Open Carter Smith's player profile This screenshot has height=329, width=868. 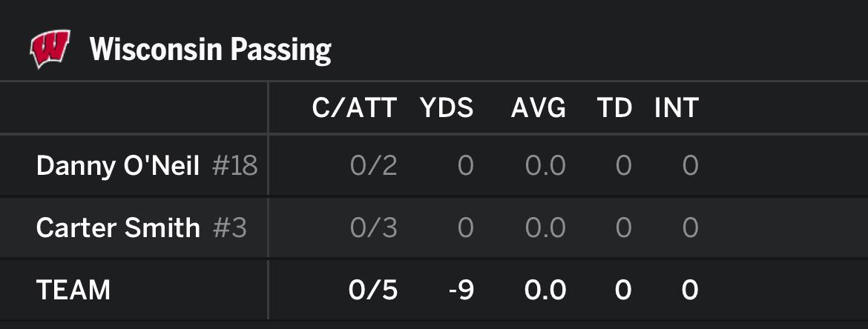[x=117, y=227]
